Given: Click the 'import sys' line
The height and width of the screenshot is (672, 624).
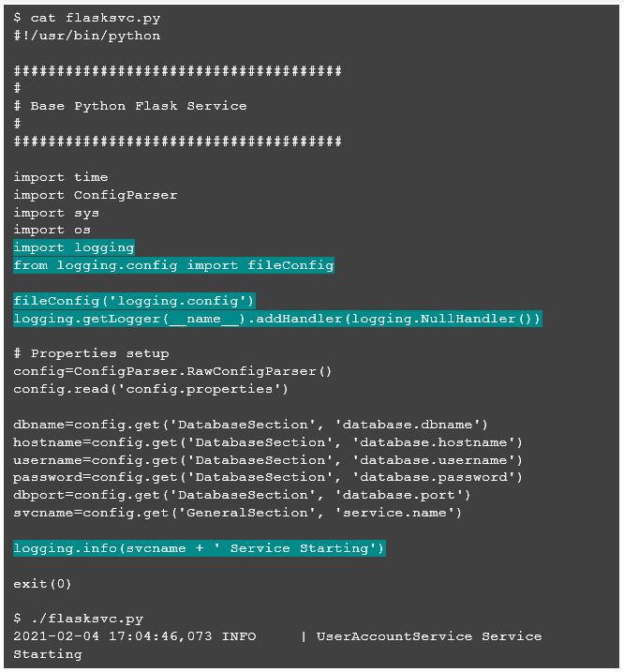Looking at the screenshot, I should tap(56, 213).
